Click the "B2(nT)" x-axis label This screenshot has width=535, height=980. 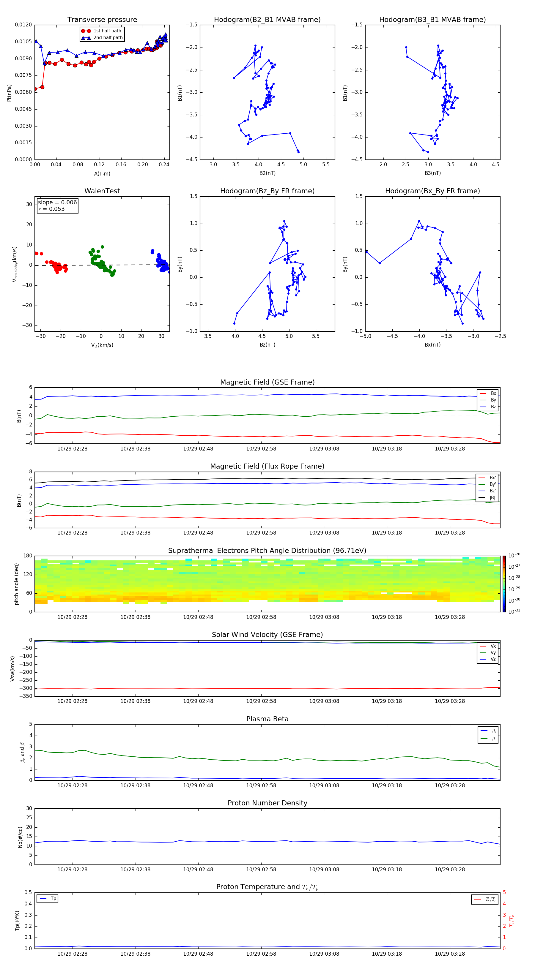tap(267, 173)
